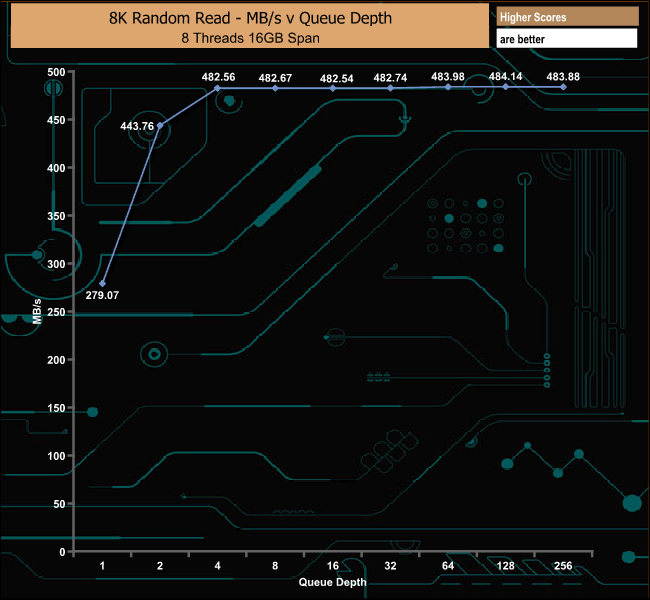This screenshot has height=600, width=650.
Task: Click the 'Queue Depth' x-axis title
Action: (x=332, y=581)
